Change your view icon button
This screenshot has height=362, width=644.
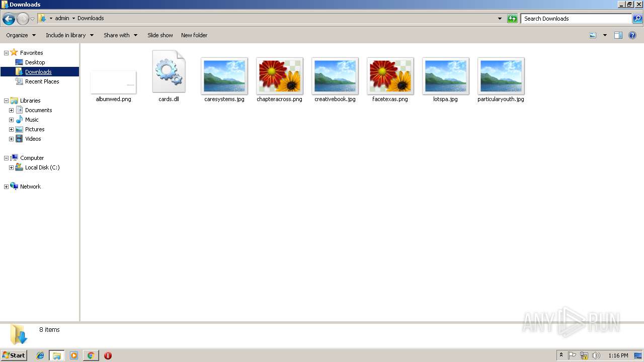[x=593, y=35]
